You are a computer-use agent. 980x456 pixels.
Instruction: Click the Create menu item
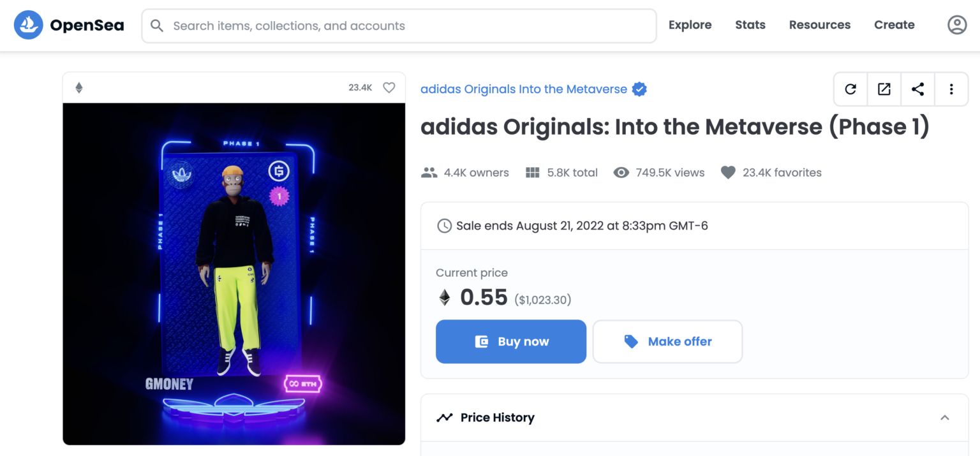pyautogui.click(x=894, y=25)
